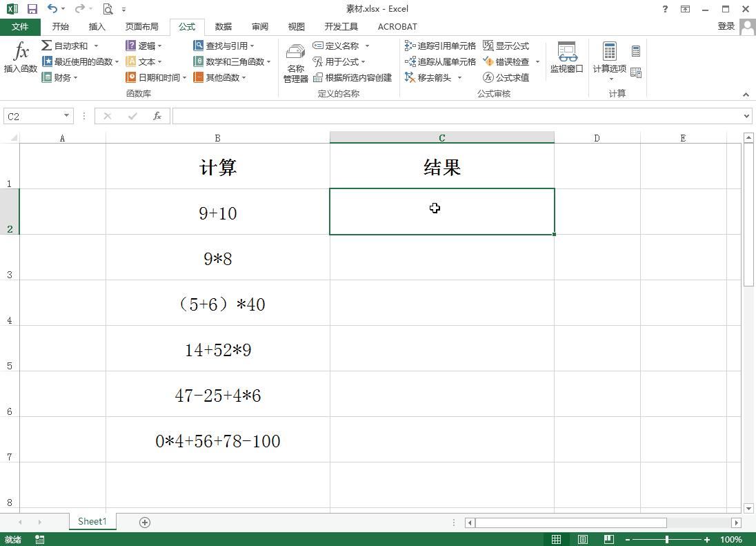756x546 pixels.
Task: Open the Watch Window (监视窗口)
Action: [567, 57]
